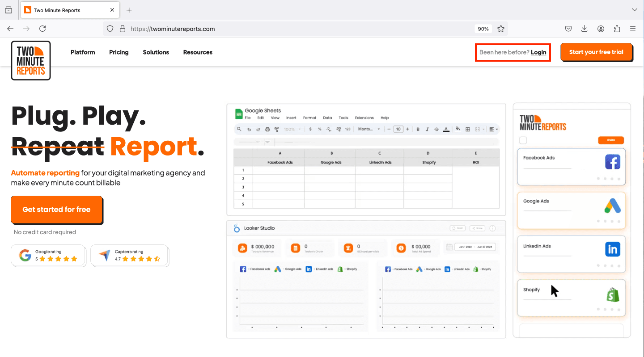Open the Resources navigation menu
This screenshot has height=357, width=644.
(198, 52)
